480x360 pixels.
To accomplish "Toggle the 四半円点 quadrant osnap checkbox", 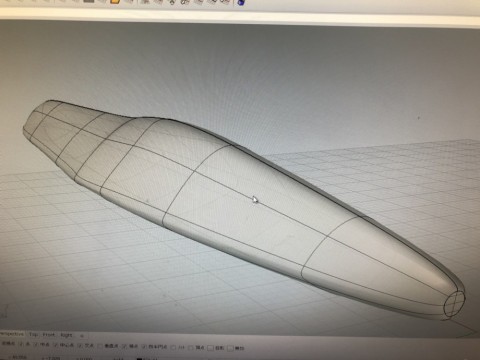I will pyautogui.click(x=144, y=347).
